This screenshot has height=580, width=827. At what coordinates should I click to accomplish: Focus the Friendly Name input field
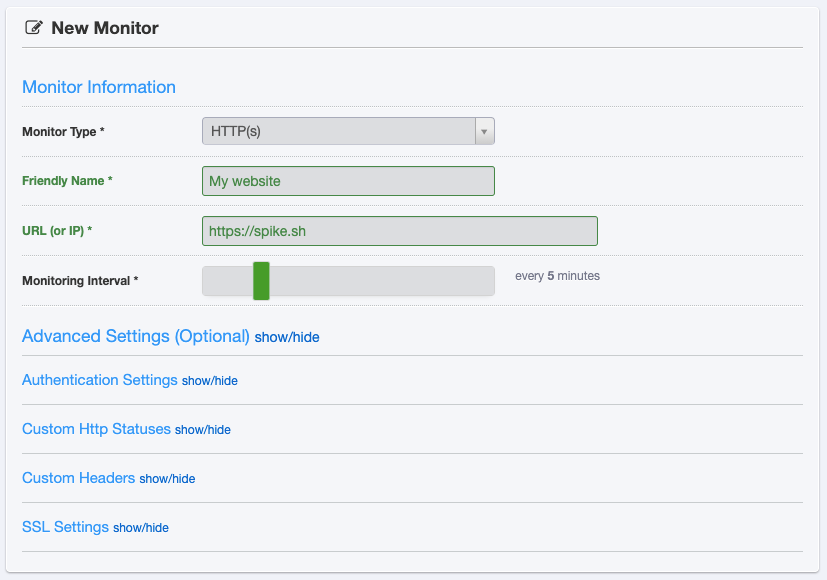click(348, 181)
